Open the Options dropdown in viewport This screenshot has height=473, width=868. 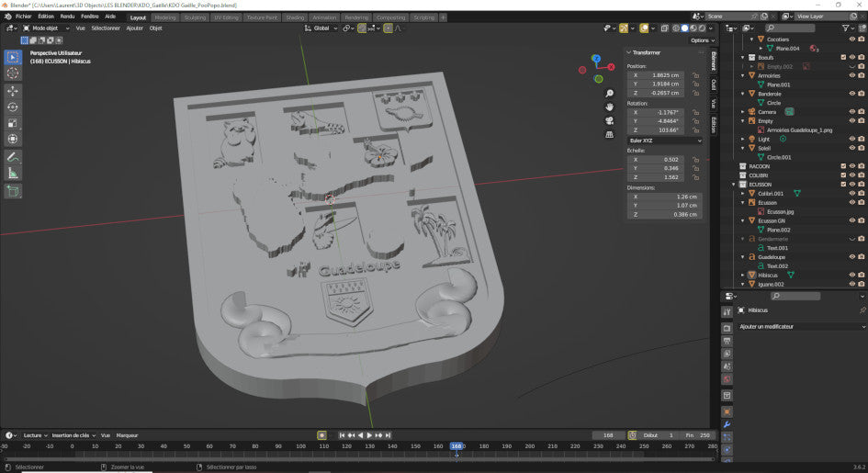702,40
